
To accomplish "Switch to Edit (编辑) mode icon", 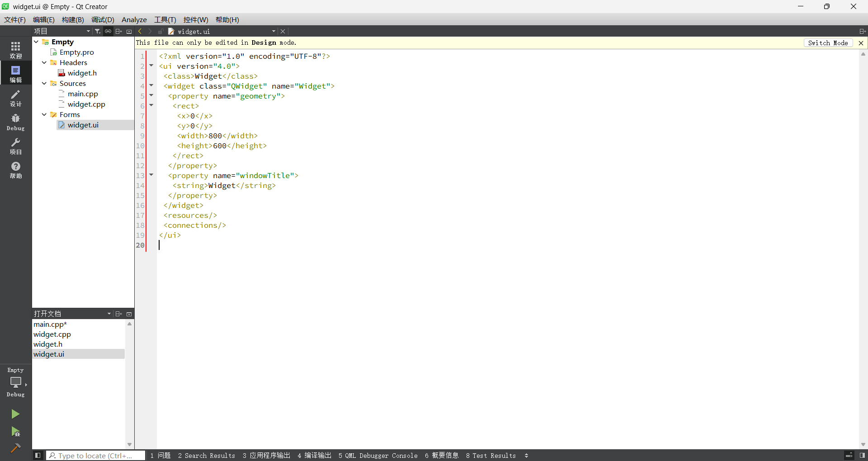I will click(16, 74).
